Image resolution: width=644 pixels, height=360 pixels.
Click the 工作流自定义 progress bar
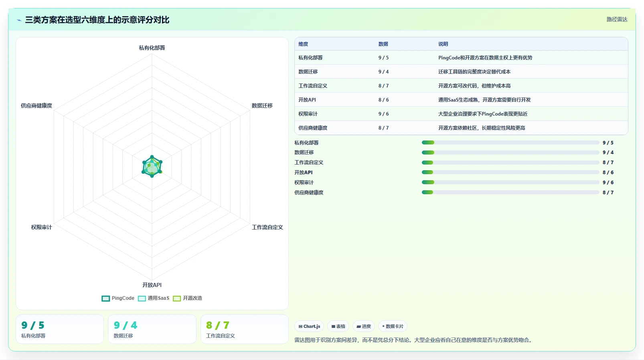pos(510,163)
